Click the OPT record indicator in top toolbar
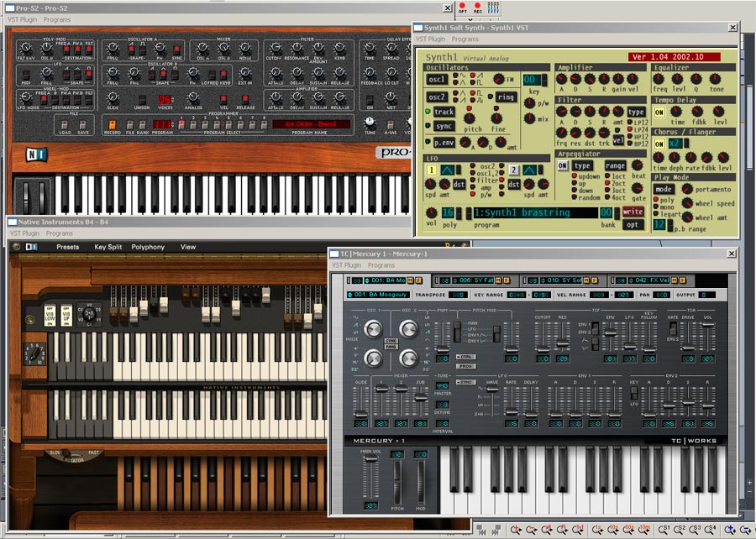Image resolution: width=756 pixels, height=539 pixels. pyautogui.click(x=462, y=8)
